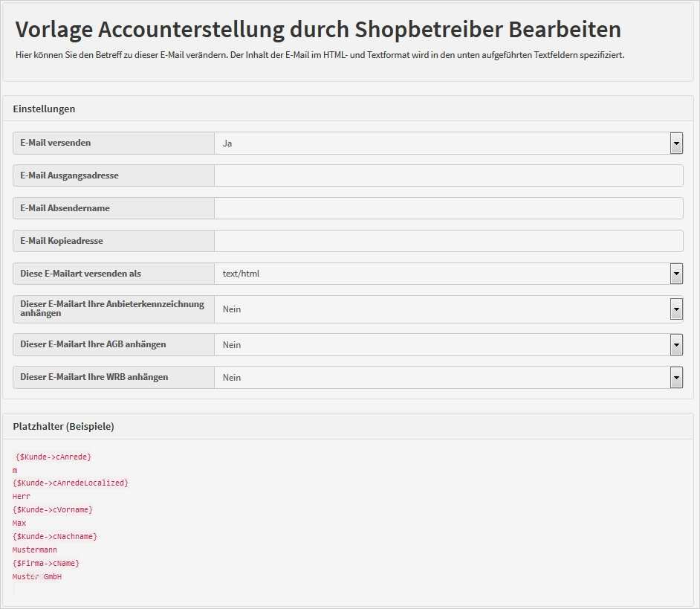Select the {$Kunde->cAnredeLocalized} placeholder text
The width and height of the screenshot is (700, 609).
71,483
